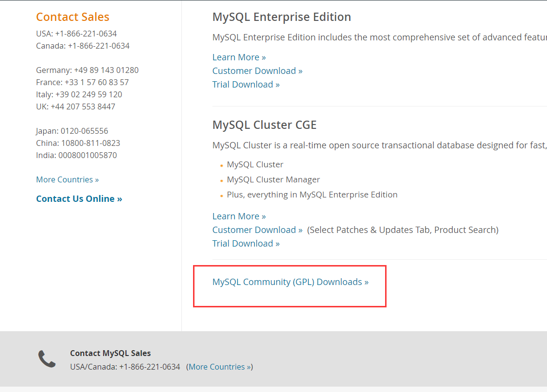Open Customer Download for MySQL Cluster CGE
The width and height of the screenshot is (547, 392).
(257, 230)
